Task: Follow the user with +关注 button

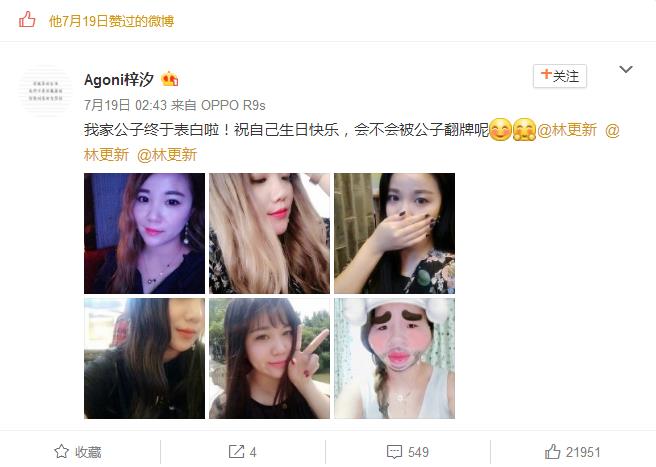Action: pos(560,76)
